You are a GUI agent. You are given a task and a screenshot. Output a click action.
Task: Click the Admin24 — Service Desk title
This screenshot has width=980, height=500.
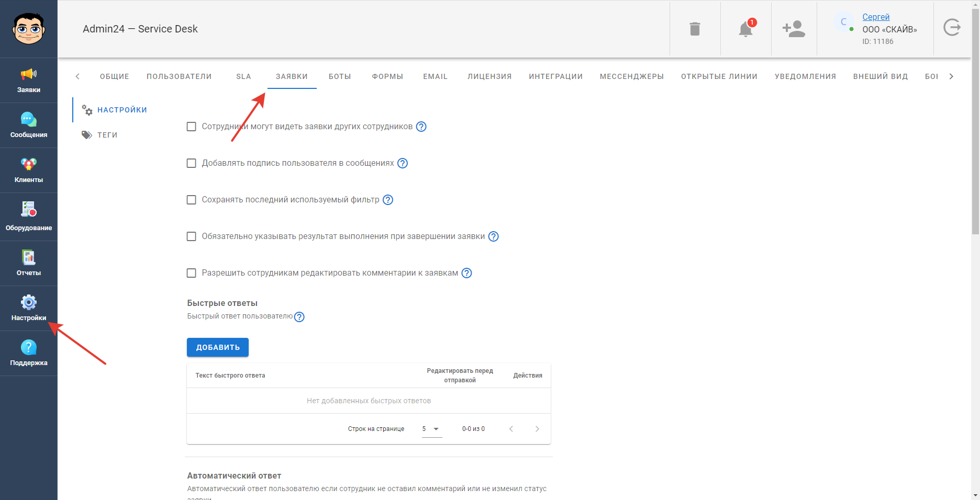click(x=140, y=29)
